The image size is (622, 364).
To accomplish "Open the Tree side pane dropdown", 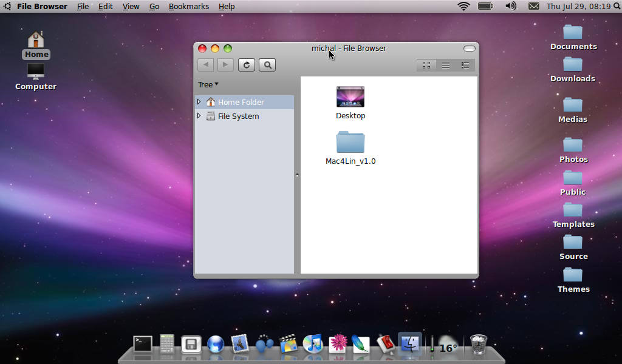I will pyautogui.click(x=208, y=85).
